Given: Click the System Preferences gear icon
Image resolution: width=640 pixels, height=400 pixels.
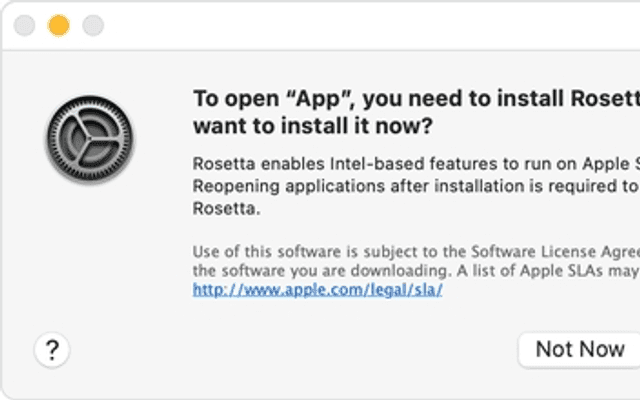Looking at the screenshot, I should 90,139.
